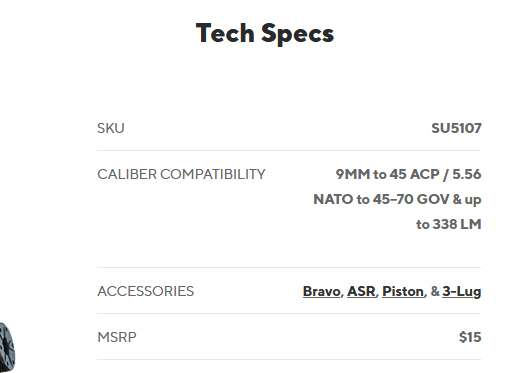
Task: Click the 'to 338 LM' text line
Action: 449,224
